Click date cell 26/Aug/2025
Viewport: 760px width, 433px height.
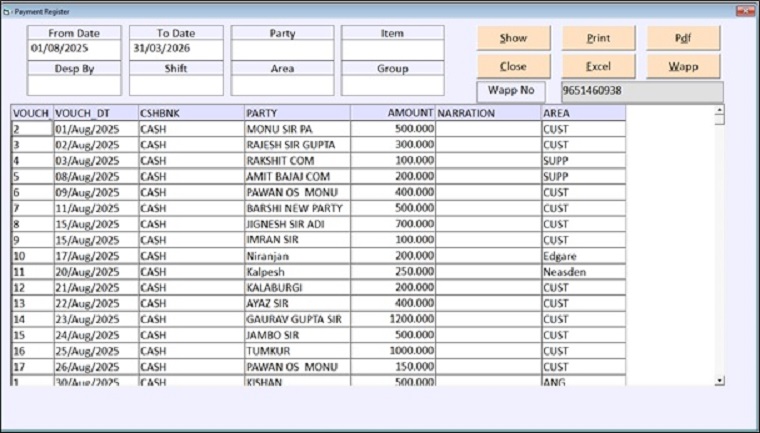pyautogui.click(x=96, y=367)
